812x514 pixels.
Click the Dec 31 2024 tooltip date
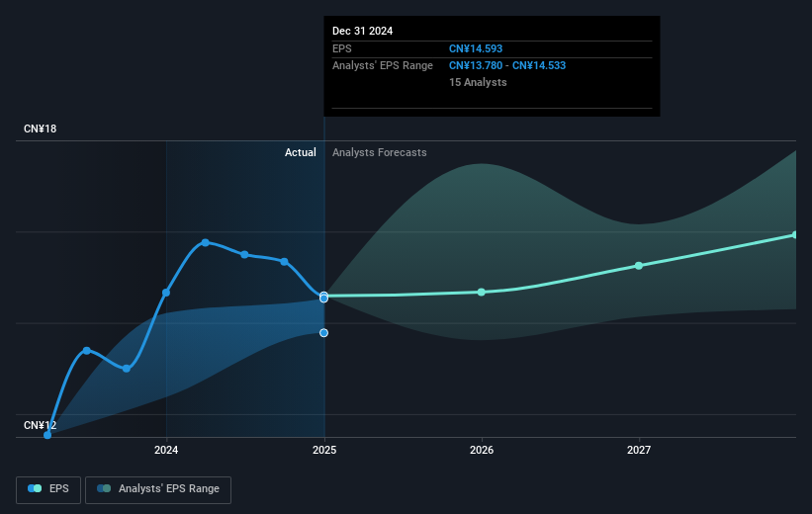(x=363, y=31)
